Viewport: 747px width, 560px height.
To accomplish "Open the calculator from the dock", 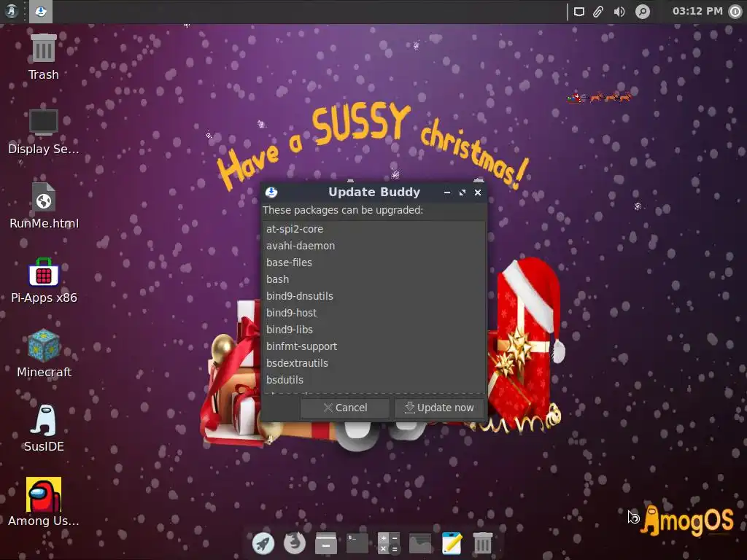I will coord(389,543).
